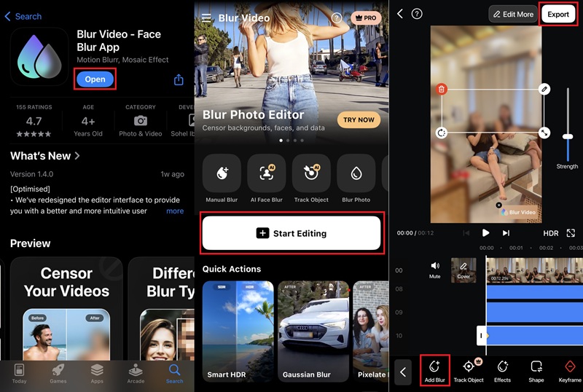583x392 pixels.
Task: Toggle fullscreen preview icon
Action: pyautogui.click(x=571, y=233)
